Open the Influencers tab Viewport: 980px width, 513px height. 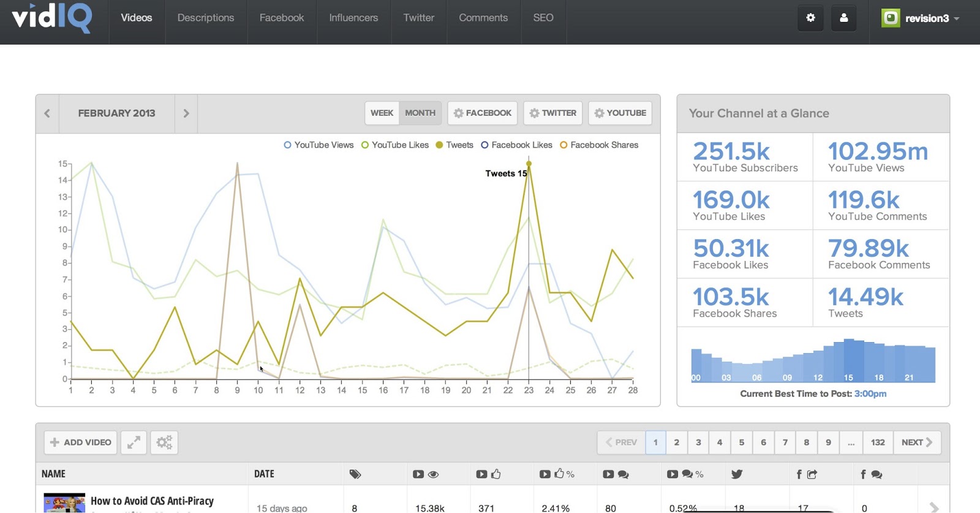tap(353, 18)
